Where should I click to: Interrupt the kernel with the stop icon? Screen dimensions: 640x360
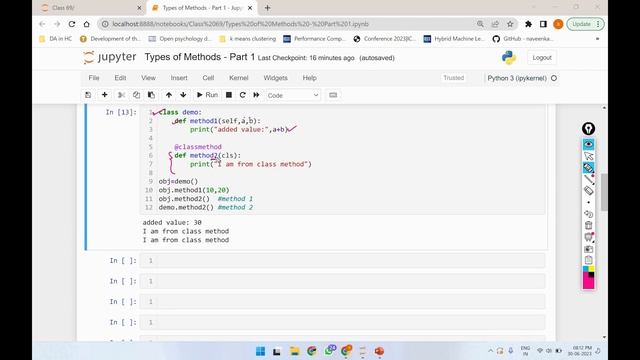pyautogui.click(x=229, y=95)
